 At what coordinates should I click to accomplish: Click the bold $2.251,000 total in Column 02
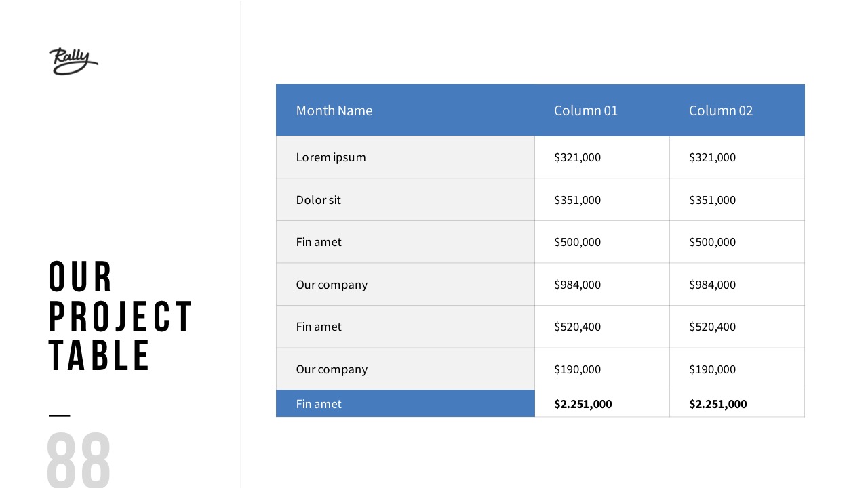click(718, 404)
